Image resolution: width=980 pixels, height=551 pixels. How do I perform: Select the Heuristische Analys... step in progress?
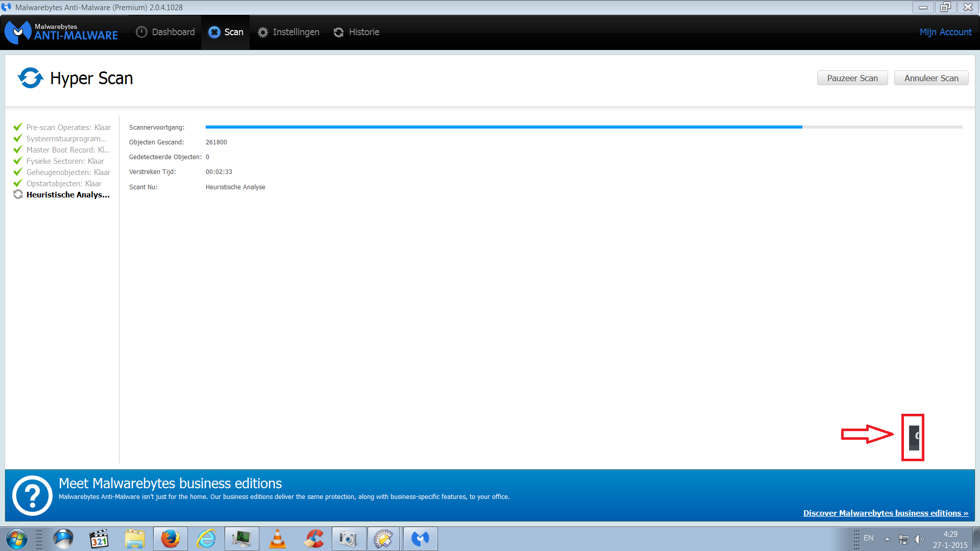61,195
